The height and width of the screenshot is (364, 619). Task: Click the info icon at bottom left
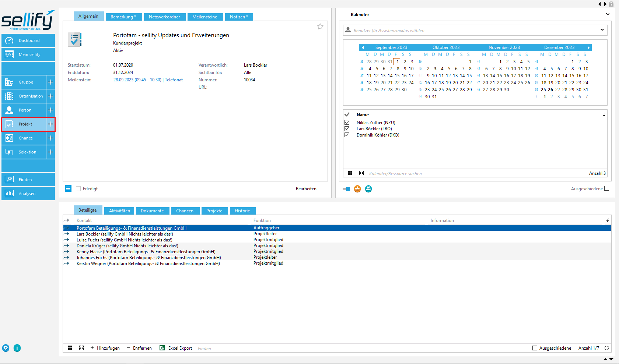tap(17, 348)
